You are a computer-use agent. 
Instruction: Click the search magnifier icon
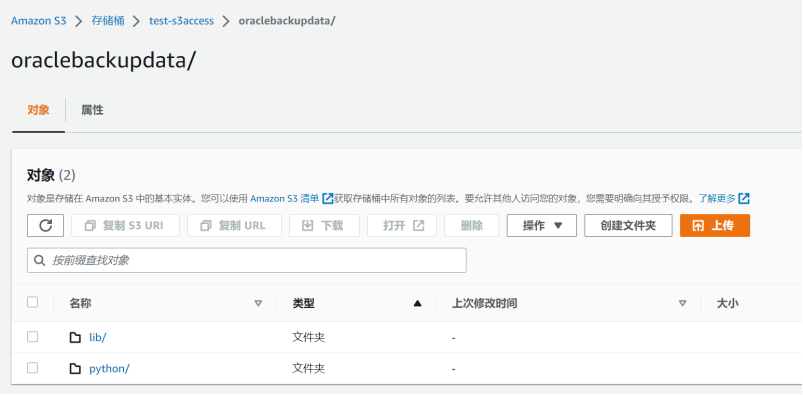[x=40, y=260]
